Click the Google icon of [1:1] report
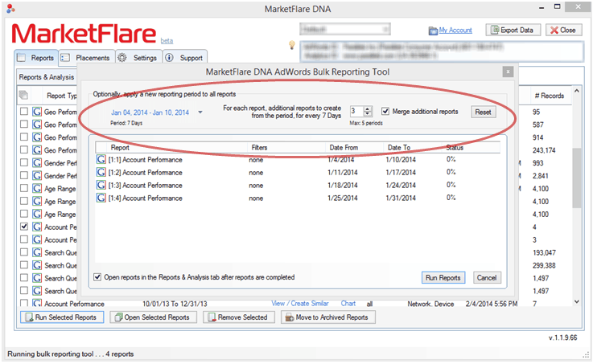593x364 pixels. click(x=101, y=160)
